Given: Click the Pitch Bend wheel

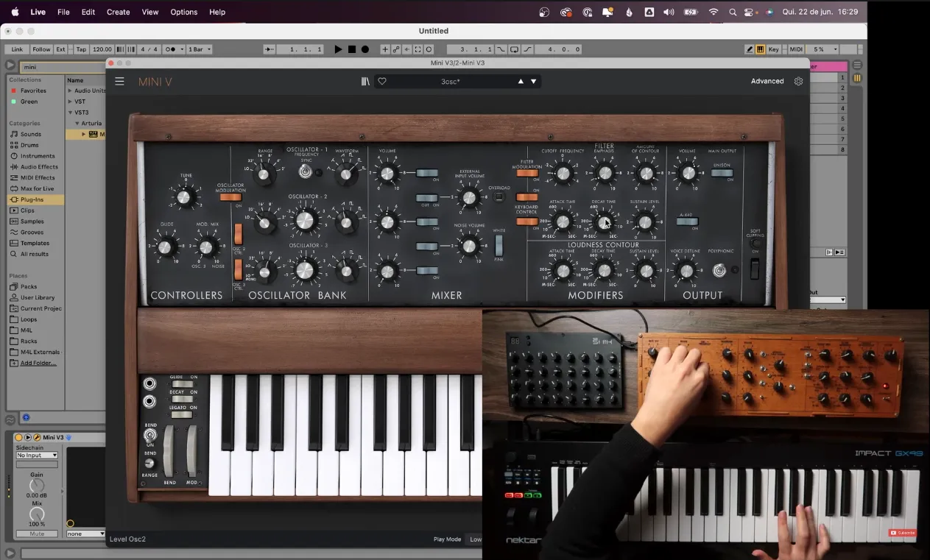Looking at the screenshot, I should pyautogui.click(x=169, y=451).
